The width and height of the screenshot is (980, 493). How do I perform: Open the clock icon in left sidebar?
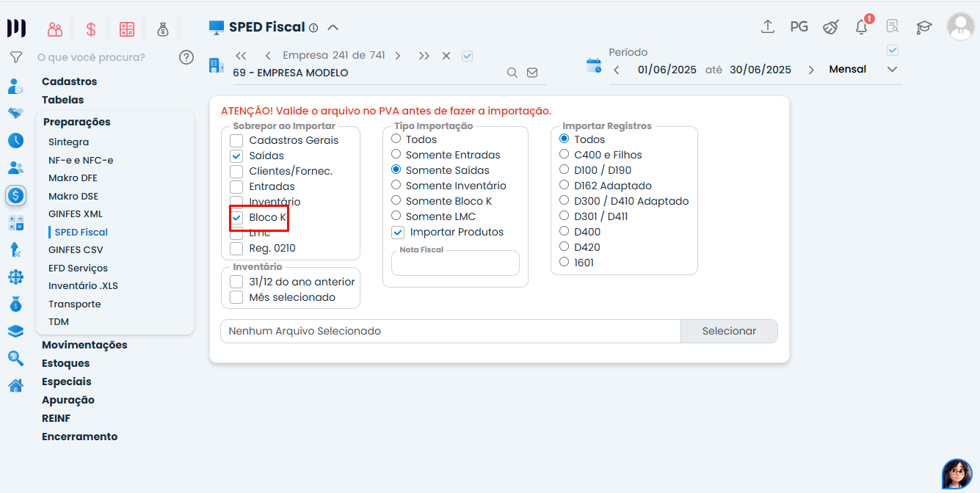point(15,140)
